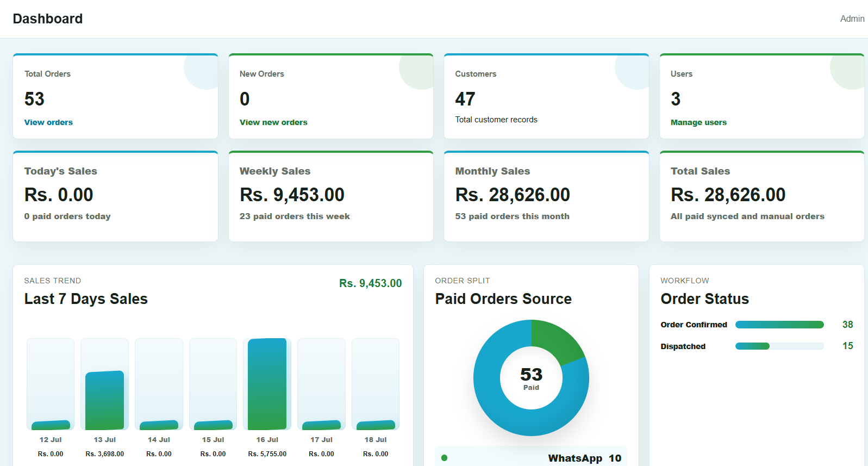Image resolution: width=868 pixels, height=466 pixels.
Task: Select the Total Sales card
Action: tap(761, 196)
